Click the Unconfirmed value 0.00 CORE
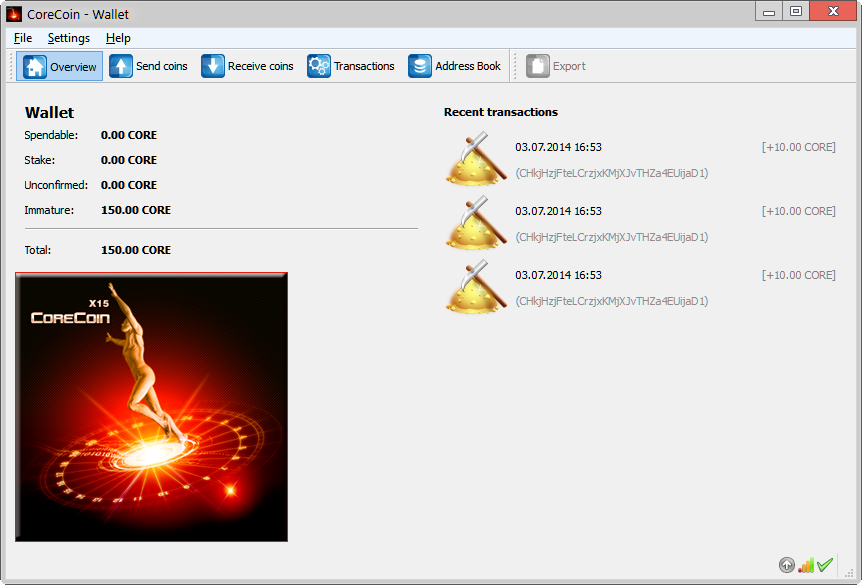The width and height of the screenshot is (862, 585). [129, 185]
